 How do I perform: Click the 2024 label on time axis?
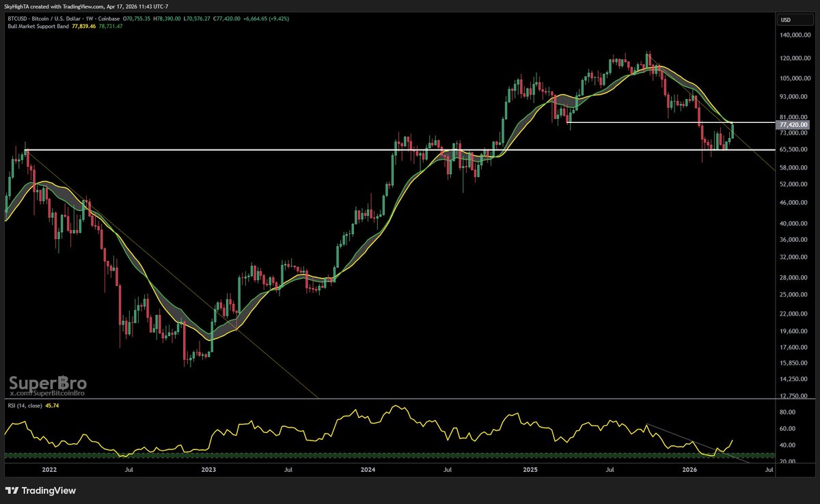pyautogui.click(x=368, y=470)
